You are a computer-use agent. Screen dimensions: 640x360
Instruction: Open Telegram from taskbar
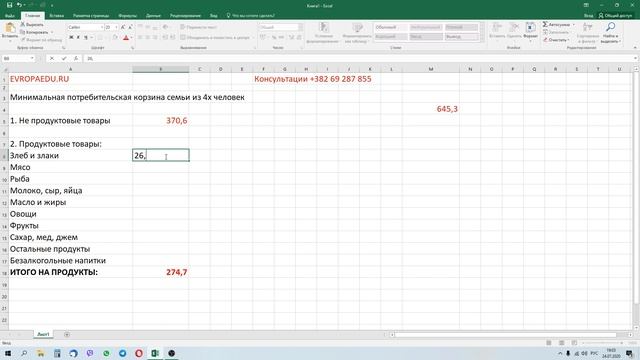click(122, 353)
